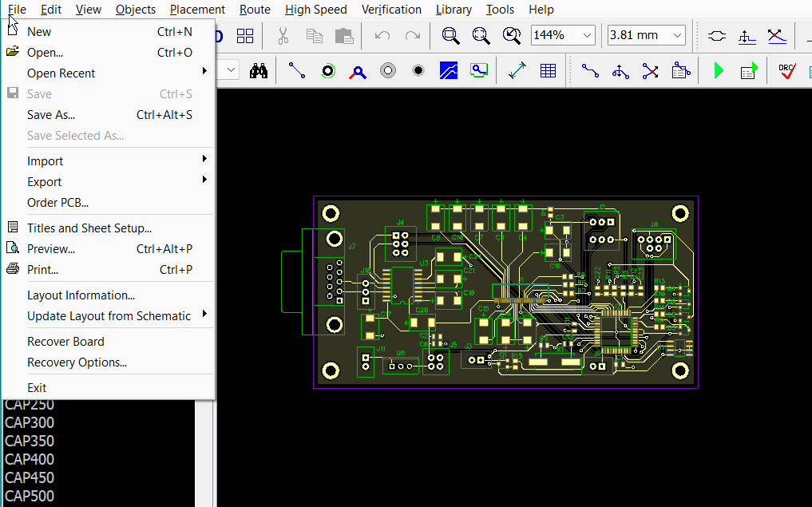The image size is (812, 507).
Task: Click the Zoom All (fit) magnifier icon
Action: (x=481, y=36)
